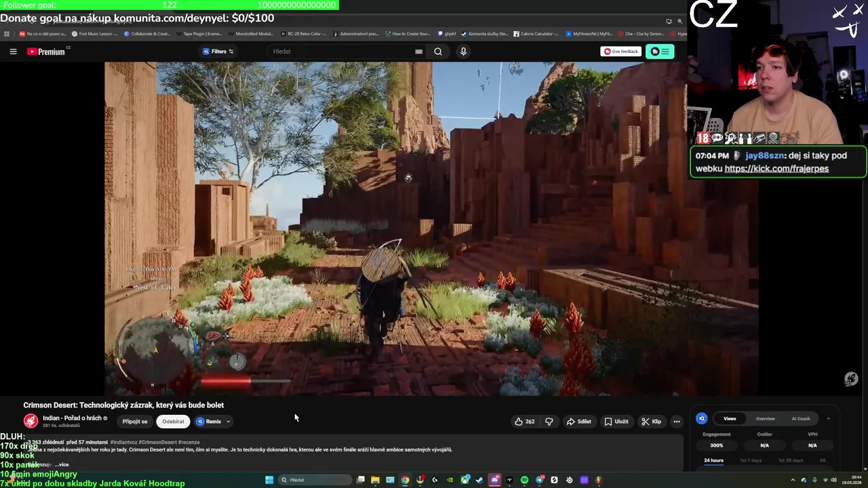Image resolution: width=868 pixels, height=488 pixels.
Task: Expand the dropdown arrow next to Remix
Action: pyautogui.click(x=229, y=422)
